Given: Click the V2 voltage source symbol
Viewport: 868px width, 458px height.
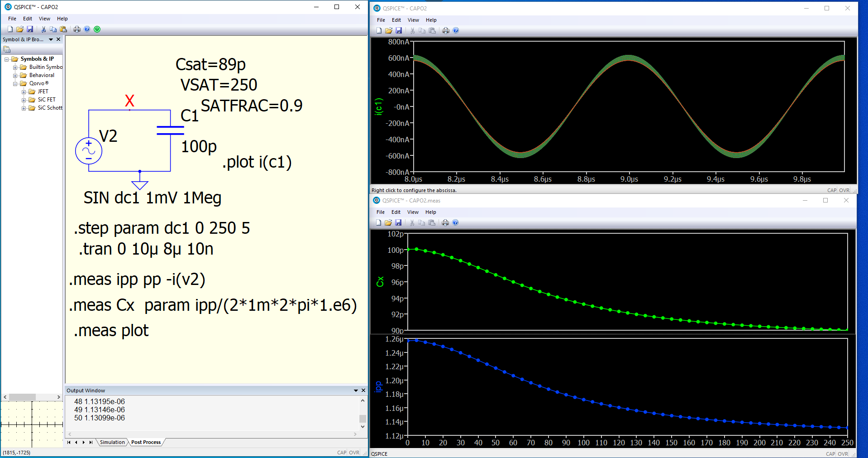Looking at the screenshot, I should (x=89, y=151).
